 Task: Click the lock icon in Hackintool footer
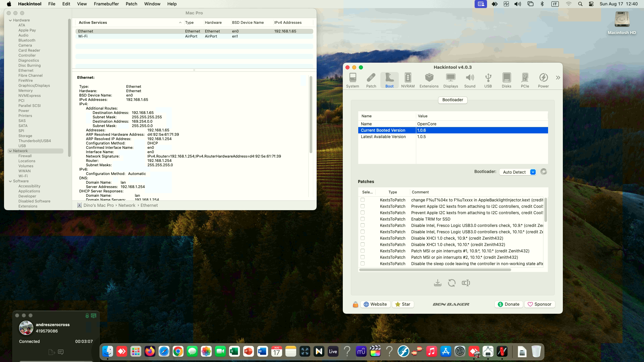click(355, 304)
